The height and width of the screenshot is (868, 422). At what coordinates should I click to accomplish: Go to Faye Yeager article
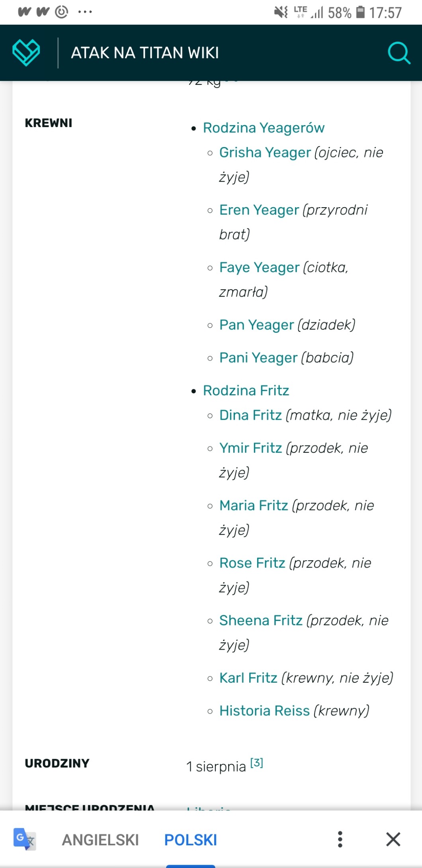(259, 267)
